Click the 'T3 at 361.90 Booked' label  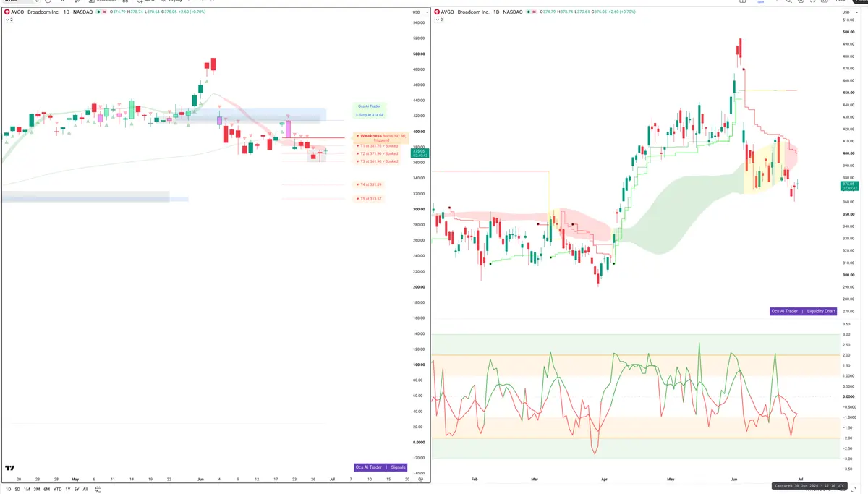click(x=377, y=161)
